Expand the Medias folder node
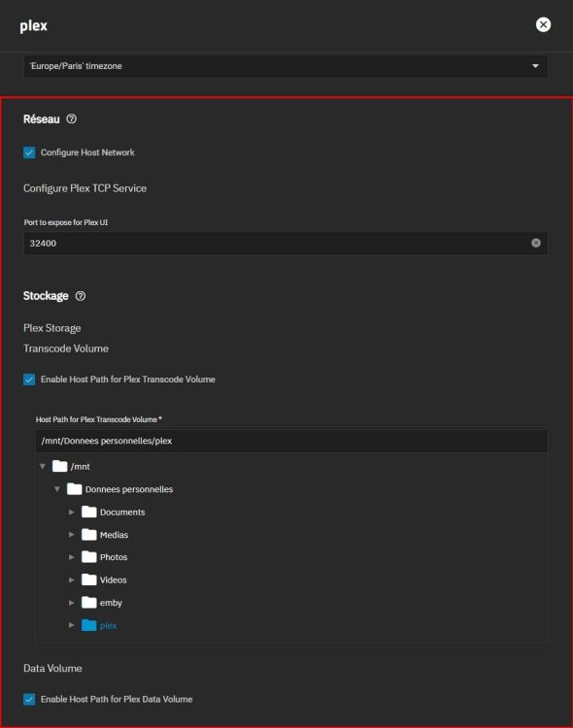Screen dimensions: 573x728 pyautogui.click(x=72, y=535)
